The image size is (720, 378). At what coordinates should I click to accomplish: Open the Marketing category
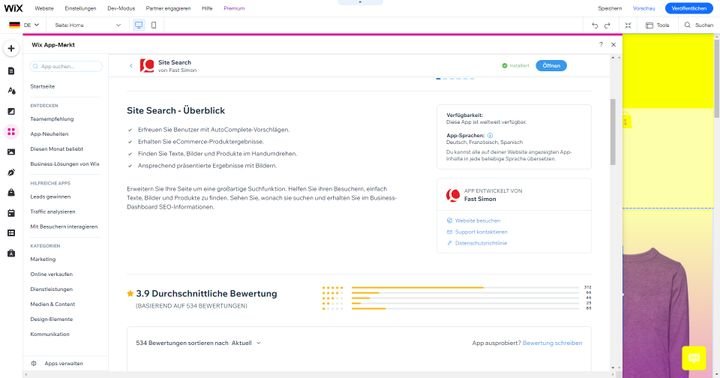(43, 259)
